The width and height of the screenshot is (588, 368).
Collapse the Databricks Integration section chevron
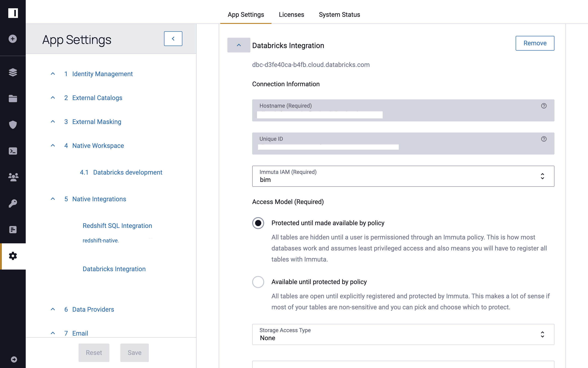coord(239,45)
